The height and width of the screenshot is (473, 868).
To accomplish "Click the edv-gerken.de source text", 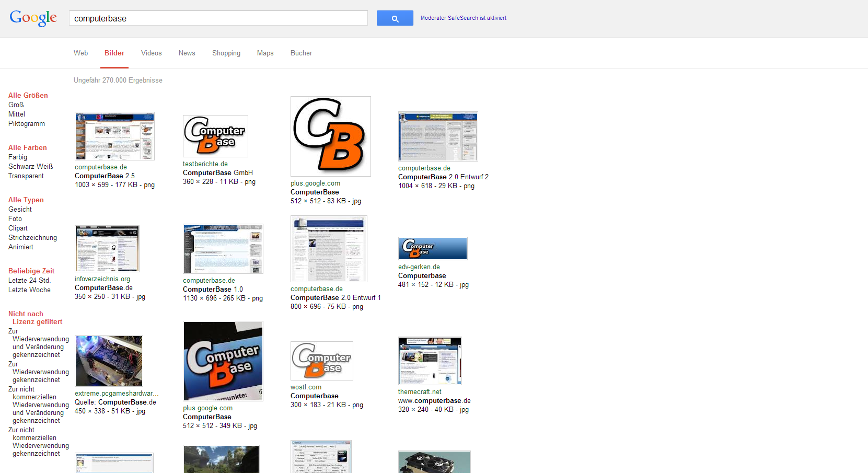I will click(419, 267).
